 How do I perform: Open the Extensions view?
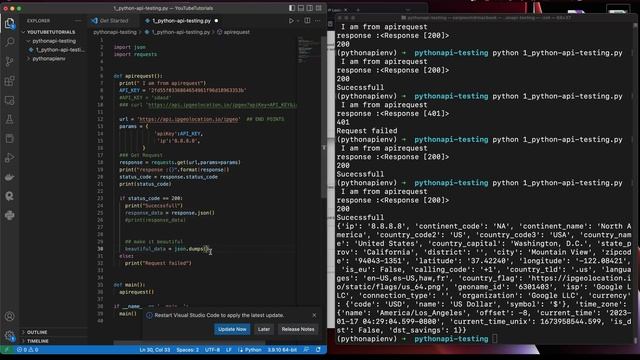(9, 81)
